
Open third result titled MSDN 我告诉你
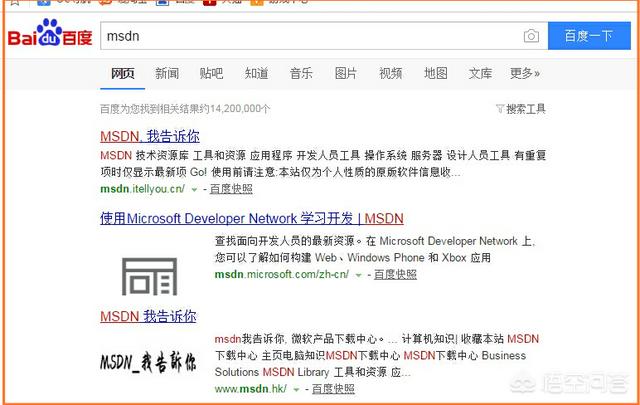click(148, 316)
